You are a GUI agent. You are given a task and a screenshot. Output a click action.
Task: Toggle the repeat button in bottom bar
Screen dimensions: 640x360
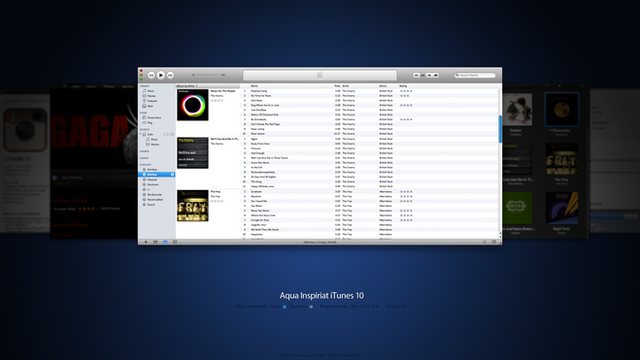click(x=165, y=242)
